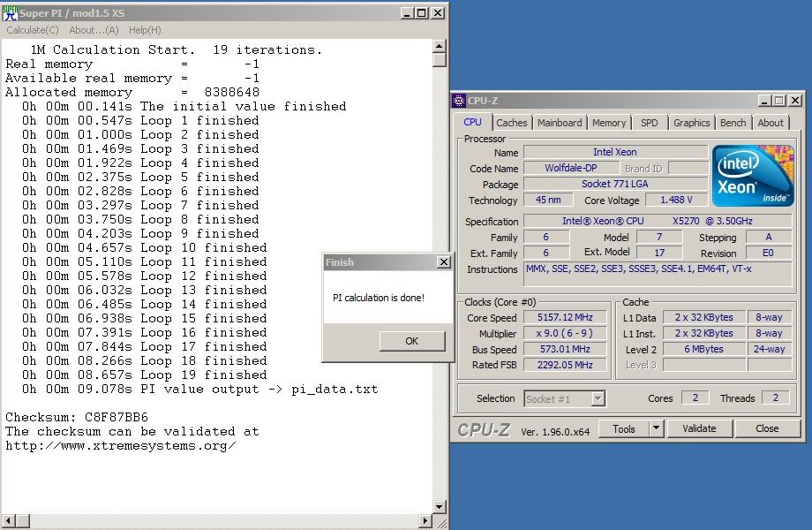
Task: Click the Loop 1 finished line
Action: (140, 120)
